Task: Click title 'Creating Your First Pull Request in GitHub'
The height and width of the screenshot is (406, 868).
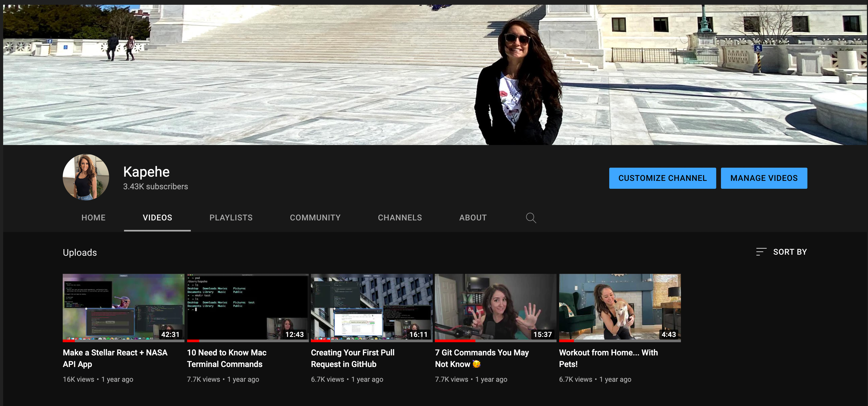Action: (353, 358)
